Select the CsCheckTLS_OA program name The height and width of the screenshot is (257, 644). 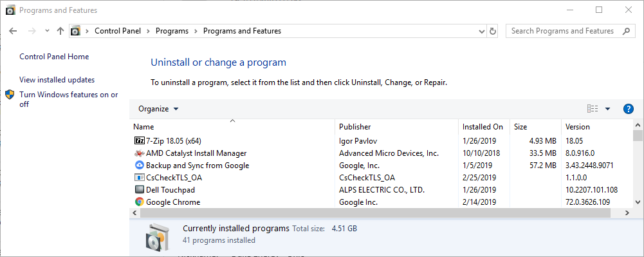click(174, 178)
